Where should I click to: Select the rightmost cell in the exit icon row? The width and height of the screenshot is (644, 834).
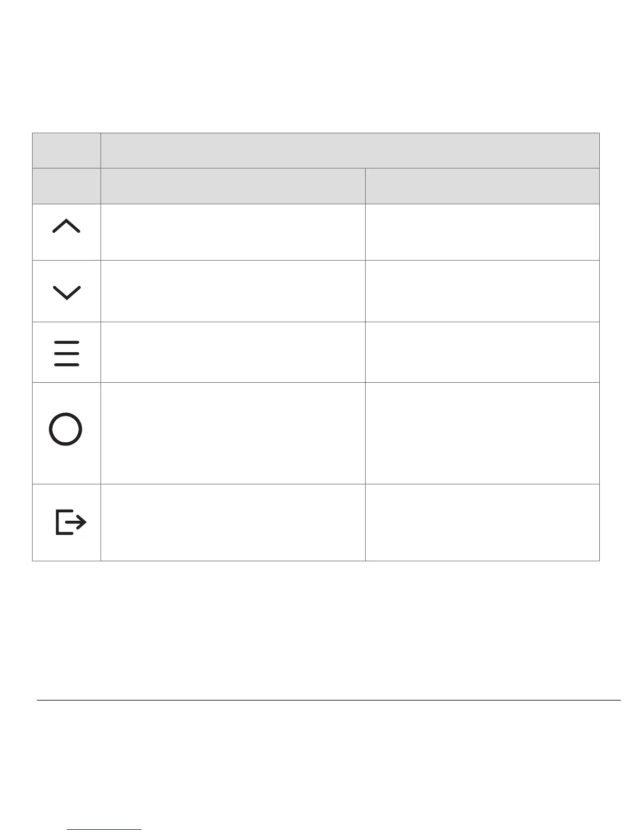pyautogui.click(x=482, y=522)
